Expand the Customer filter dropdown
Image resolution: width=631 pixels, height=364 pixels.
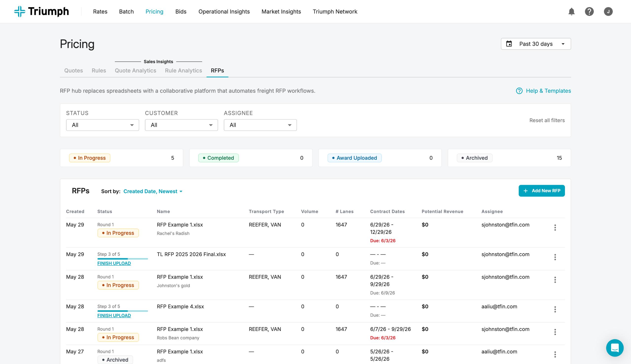pyautogui.click(x=181, y=125)
